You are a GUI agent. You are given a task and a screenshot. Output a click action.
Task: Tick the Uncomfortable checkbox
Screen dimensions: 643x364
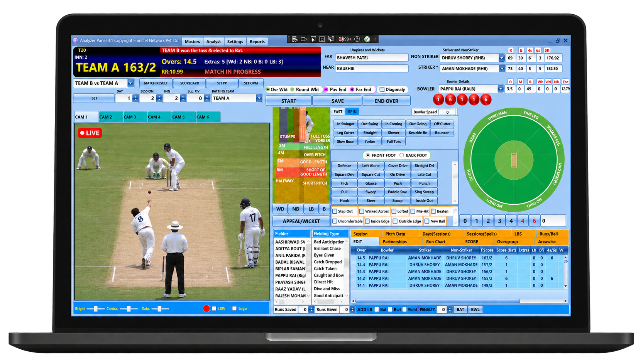coord(335,221)
